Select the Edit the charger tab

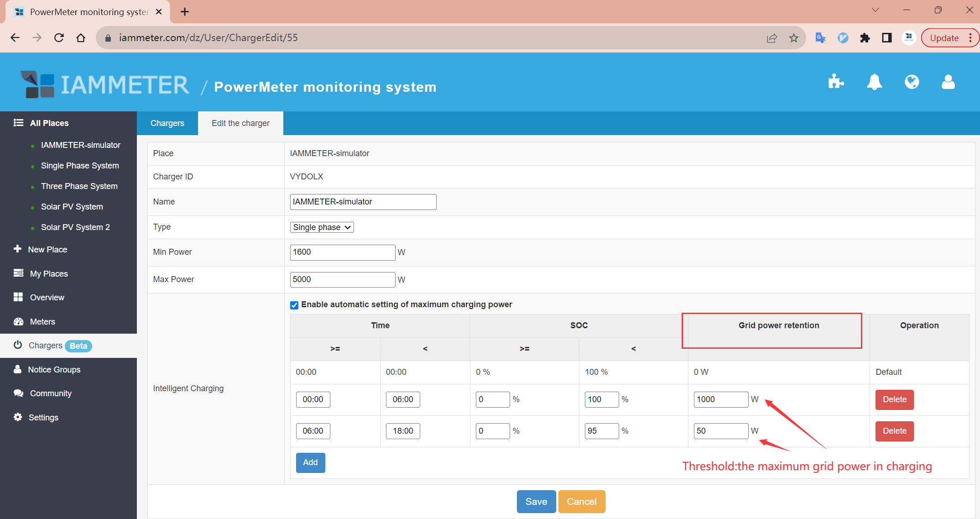[x=240, y=123]
